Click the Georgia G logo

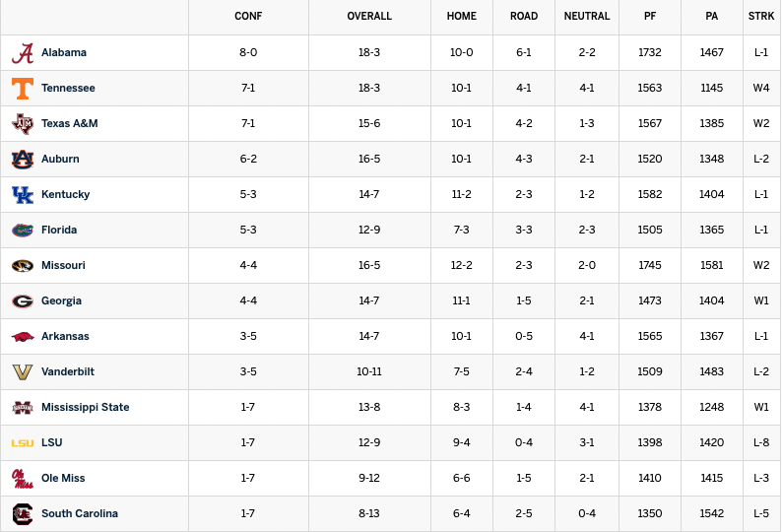[x=23, y=300]
